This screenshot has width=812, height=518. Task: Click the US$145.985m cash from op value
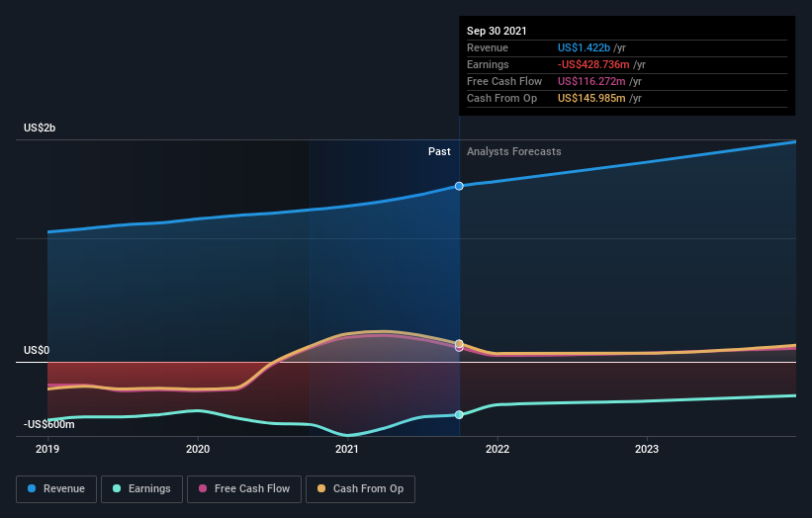(591, 98)
